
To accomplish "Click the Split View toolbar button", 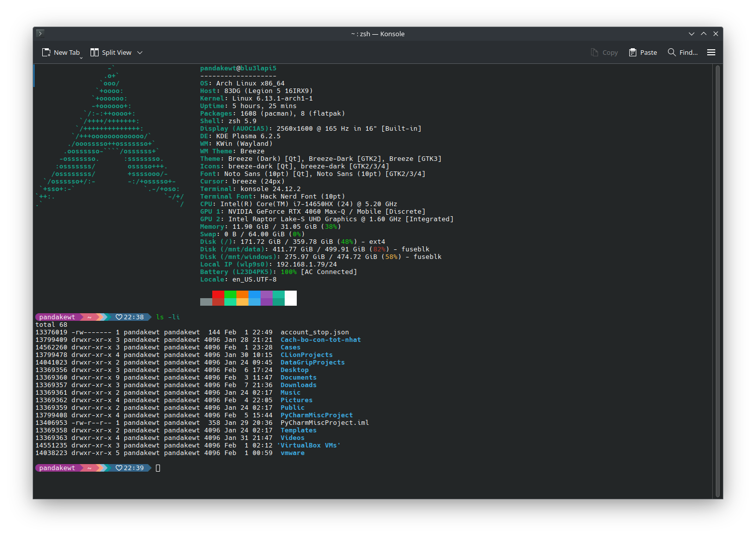I will coord(111,52).
